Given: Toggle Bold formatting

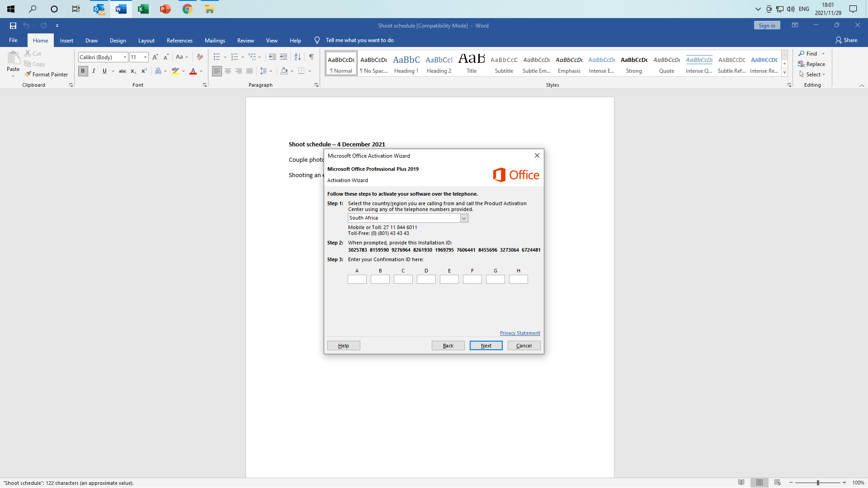Looking at the screenshot, I should [83, 71].
